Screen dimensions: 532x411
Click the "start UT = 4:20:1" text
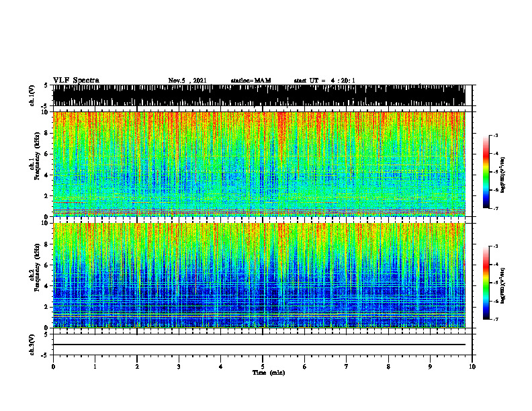point(324,81)
